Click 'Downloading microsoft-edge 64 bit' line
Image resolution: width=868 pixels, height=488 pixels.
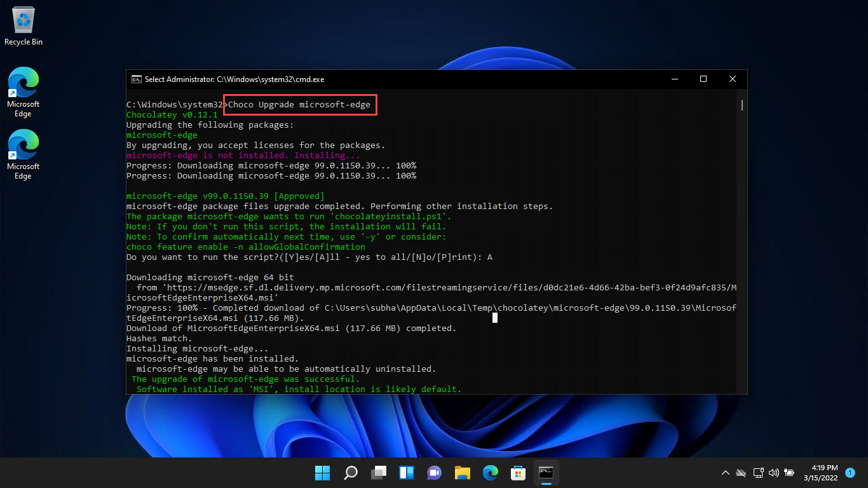pos(210,278)
